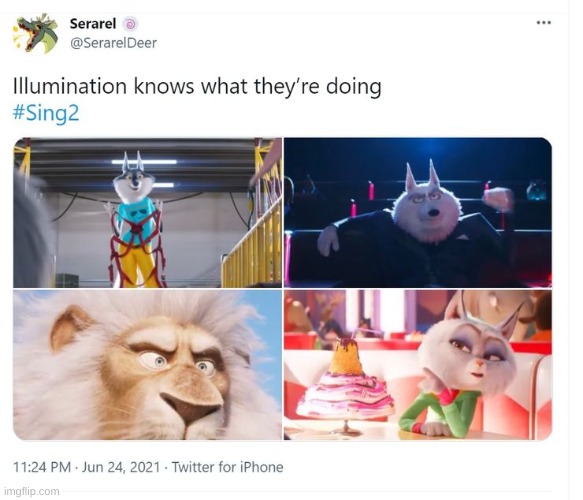The height and width of the screenshot is (500, 583).
Task: Open the white wolf in suit image
Action: tap(418, 213)
